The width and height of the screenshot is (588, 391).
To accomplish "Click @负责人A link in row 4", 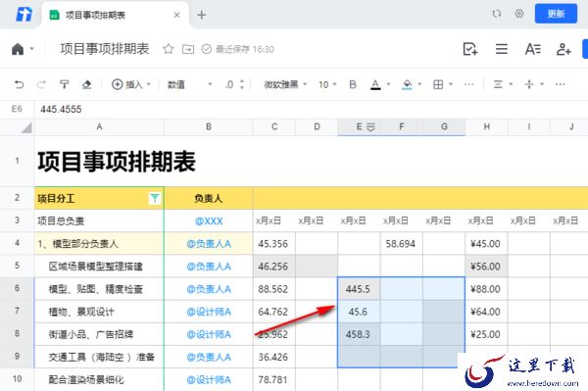I will tap(209, 244).
